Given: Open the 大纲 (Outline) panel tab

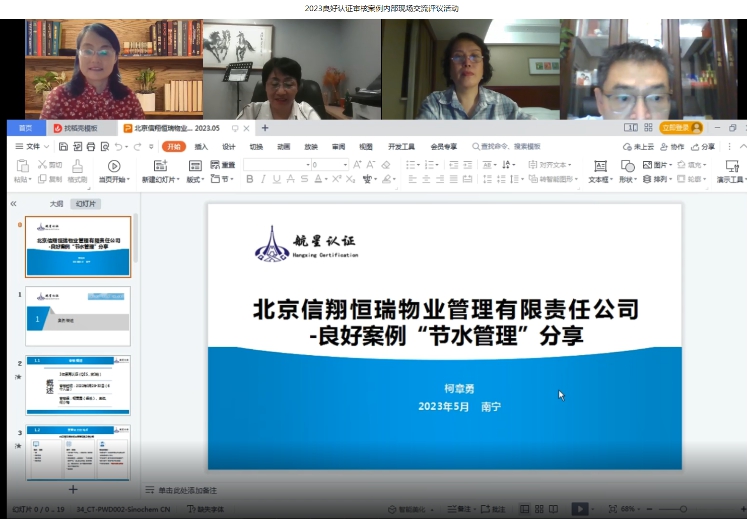Looking at the screenshot, I should pyautogui.click(x=57, y=203).
